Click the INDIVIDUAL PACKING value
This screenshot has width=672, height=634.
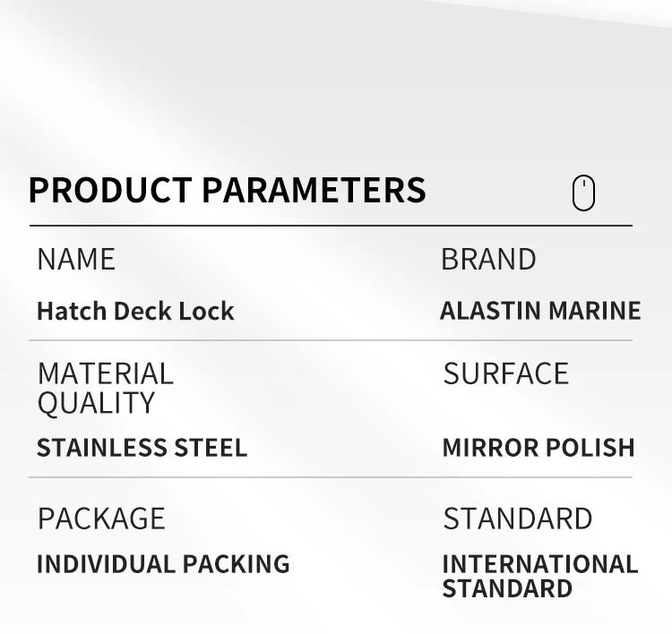click(163, 564)
